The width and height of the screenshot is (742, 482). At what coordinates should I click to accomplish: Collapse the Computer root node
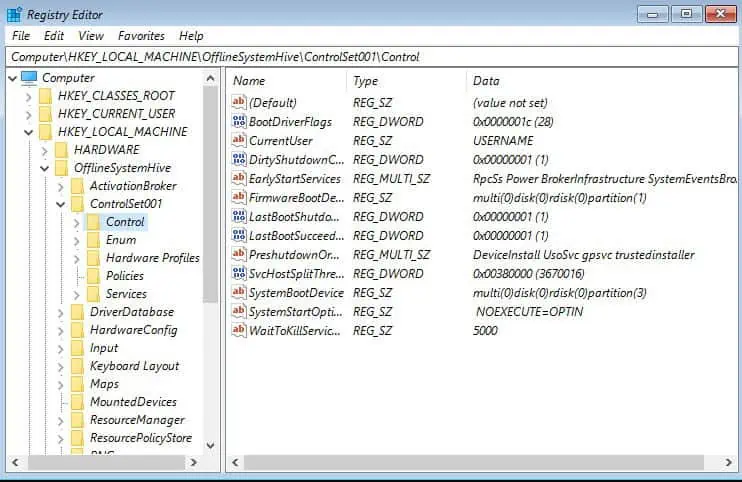click(x=13, y=79)
